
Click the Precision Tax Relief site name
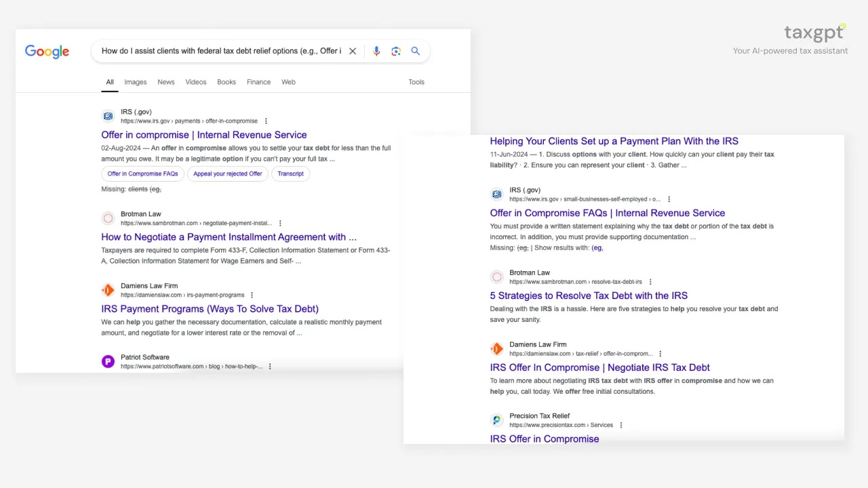click(x=540, y=416)
